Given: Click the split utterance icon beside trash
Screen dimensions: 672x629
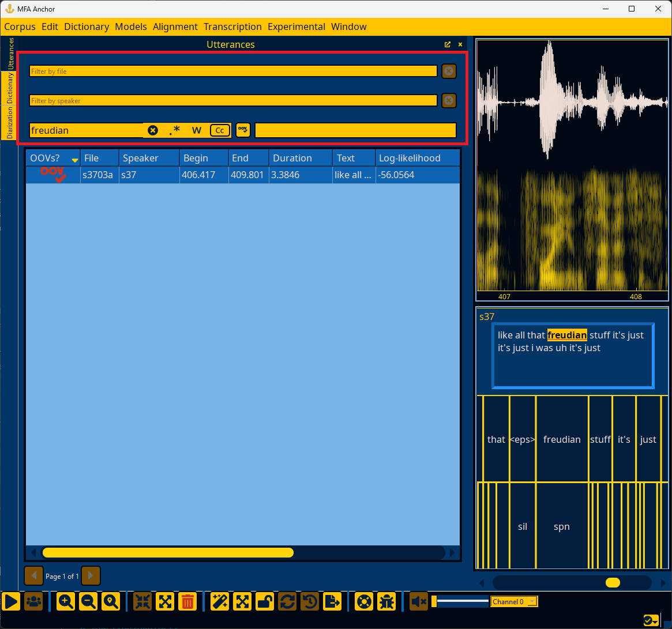Looking at the screenshot, I should tap(166, 601).
